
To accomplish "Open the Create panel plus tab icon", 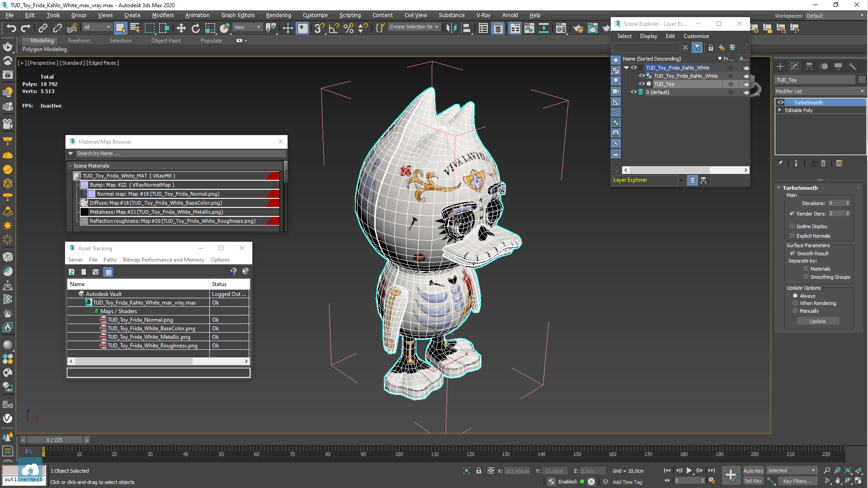I will coord(780,66).
